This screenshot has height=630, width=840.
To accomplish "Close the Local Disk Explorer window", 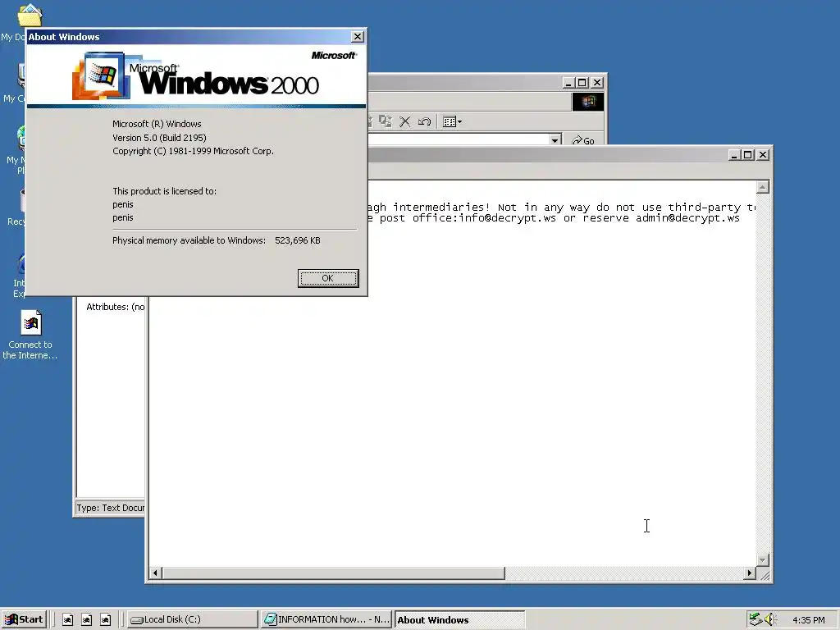I will tap(597, 83).
